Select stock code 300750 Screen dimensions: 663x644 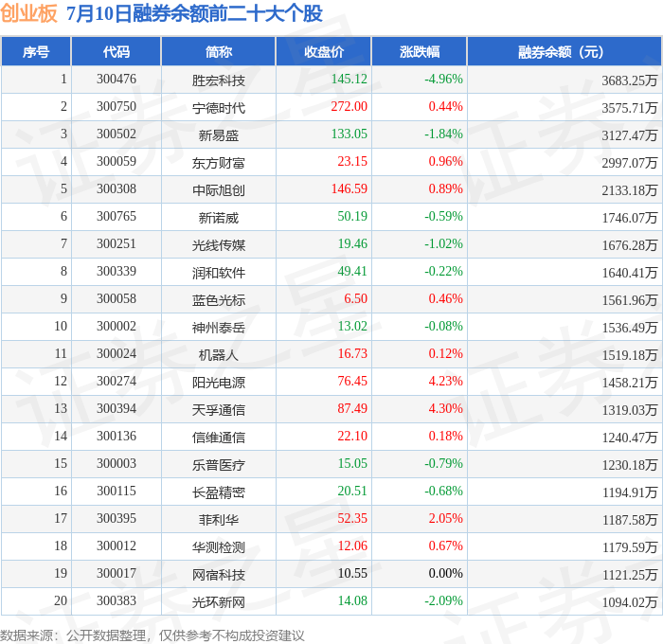click(x=116, y=107)
